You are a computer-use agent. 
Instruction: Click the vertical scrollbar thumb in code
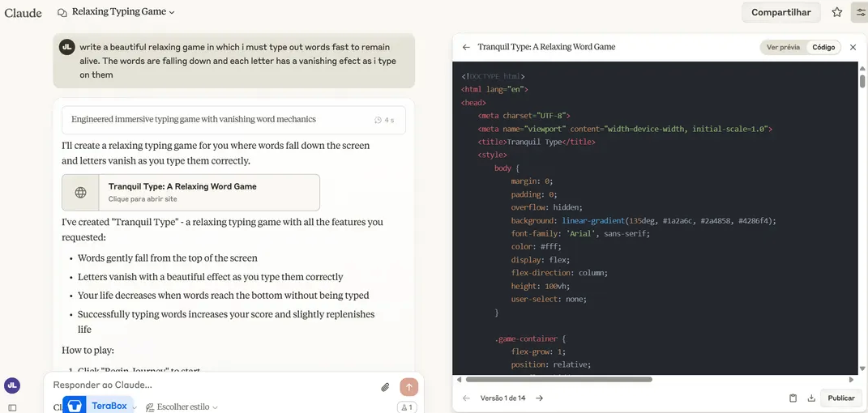point(862,81)
